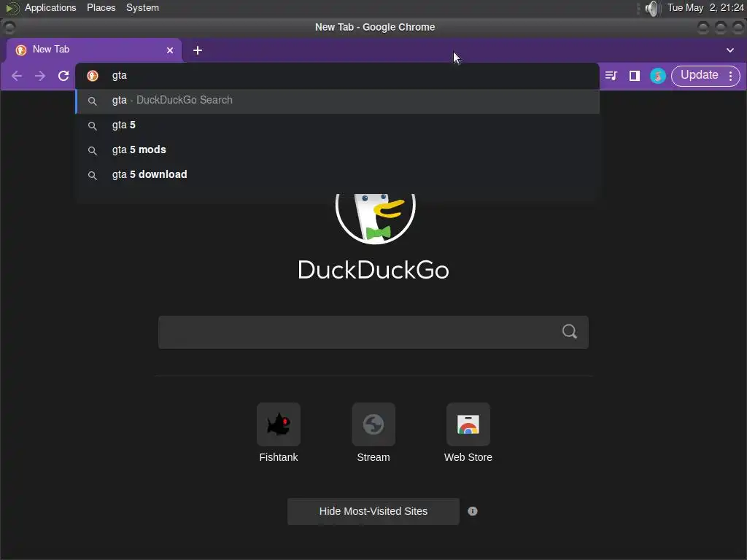
Task: Click the Update button
Action: click(699, 75)
